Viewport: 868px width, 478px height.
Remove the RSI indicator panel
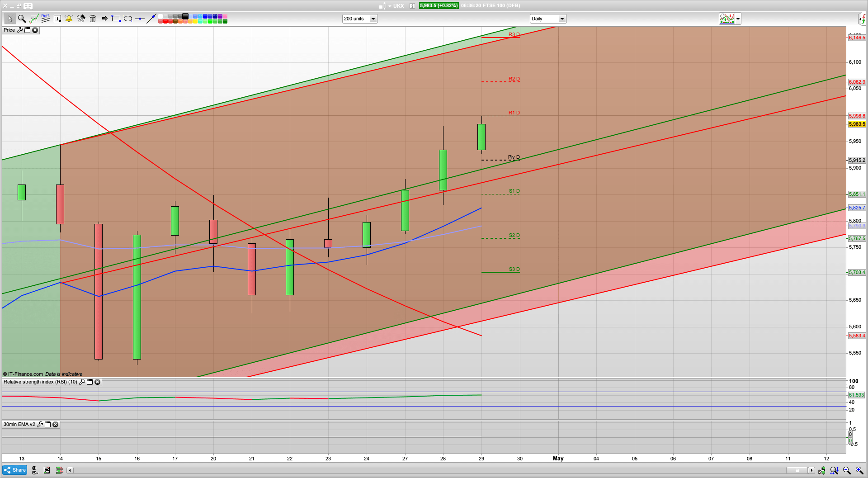pyautogui.click(x=97, y=382)
